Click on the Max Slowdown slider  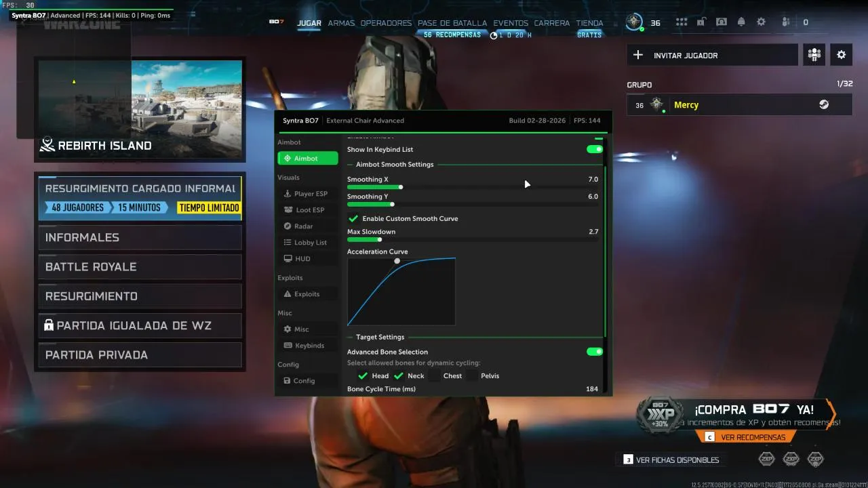coord(473,239)
